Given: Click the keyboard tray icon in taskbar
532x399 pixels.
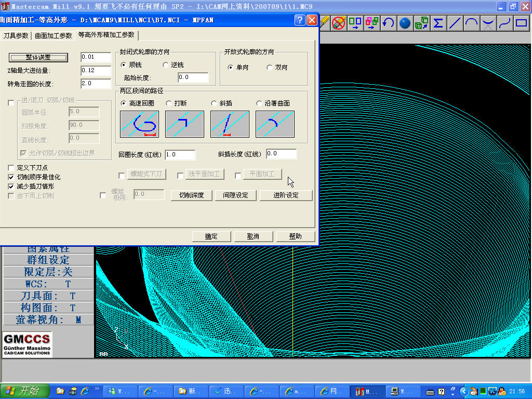Looking at the screenshot, I should pos(430,392).
